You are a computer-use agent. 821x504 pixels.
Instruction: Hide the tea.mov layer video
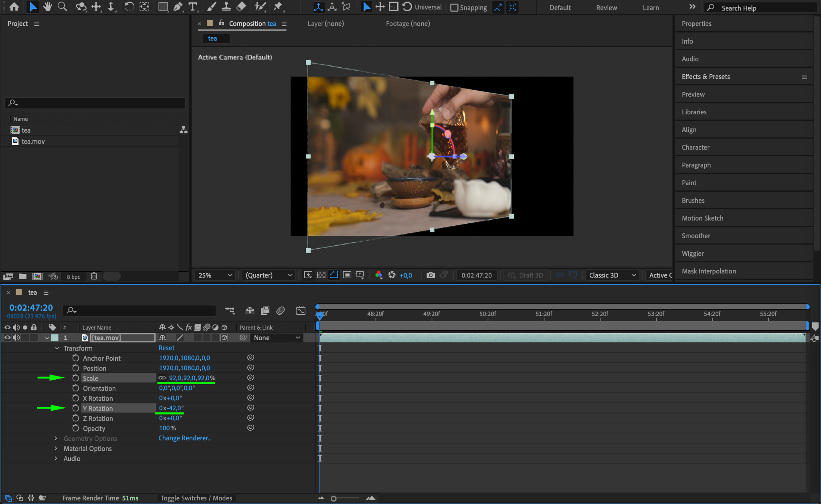[x=7, y=338]
